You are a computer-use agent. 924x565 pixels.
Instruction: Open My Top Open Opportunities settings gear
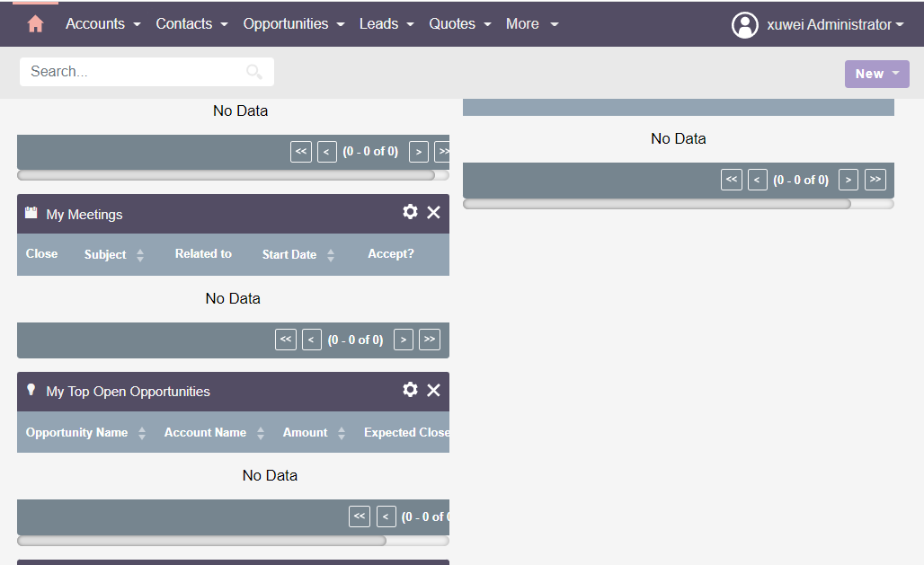(410, 390)
